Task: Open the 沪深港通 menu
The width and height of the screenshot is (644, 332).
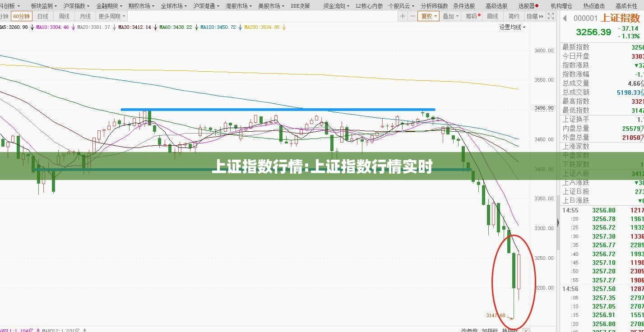Action: pyautogui.click(x=206, y=6)
